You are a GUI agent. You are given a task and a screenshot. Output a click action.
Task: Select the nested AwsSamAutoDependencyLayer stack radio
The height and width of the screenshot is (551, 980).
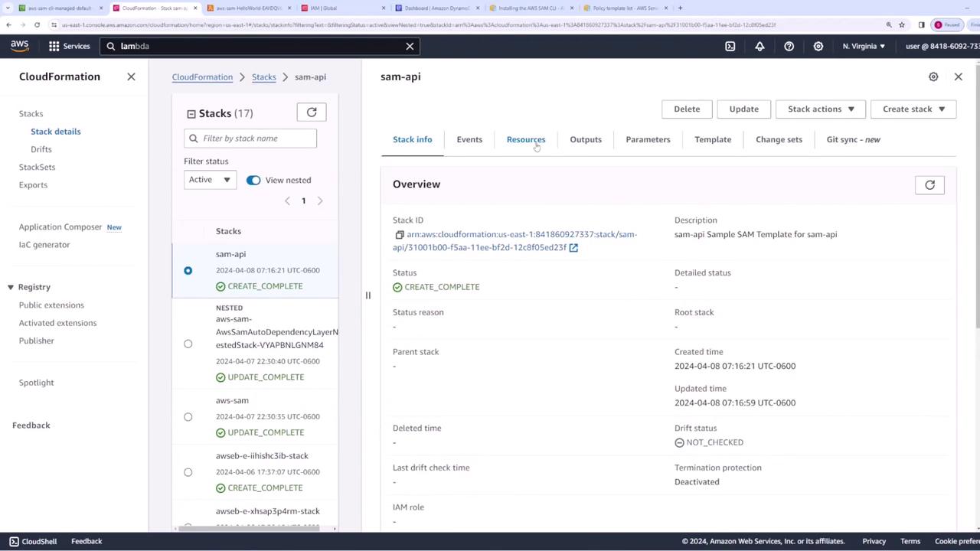(188, 344)
